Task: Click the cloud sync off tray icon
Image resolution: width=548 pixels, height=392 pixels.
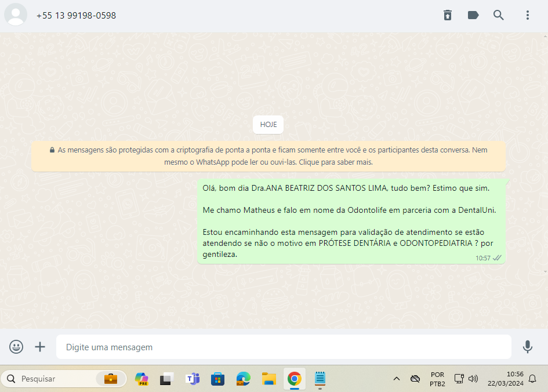Action: point(415,379)
